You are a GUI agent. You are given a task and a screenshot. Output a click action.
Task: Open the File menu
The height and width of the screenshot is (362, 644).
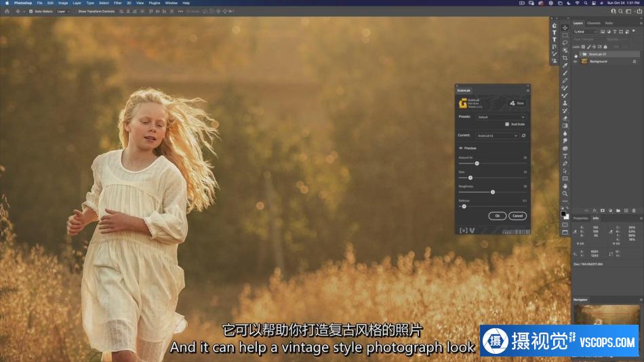[39, 3]
